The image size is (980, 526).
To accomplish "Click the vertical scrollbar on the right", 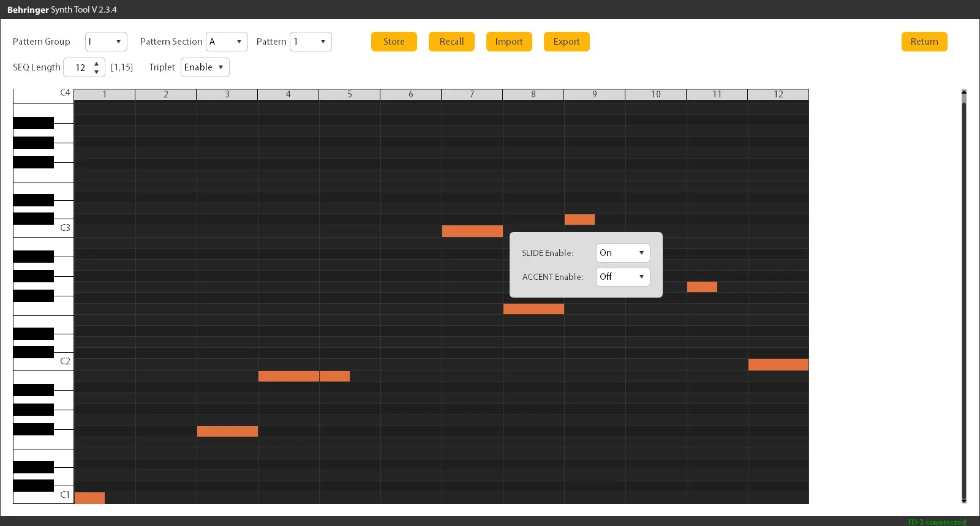I will pos(964,296).
